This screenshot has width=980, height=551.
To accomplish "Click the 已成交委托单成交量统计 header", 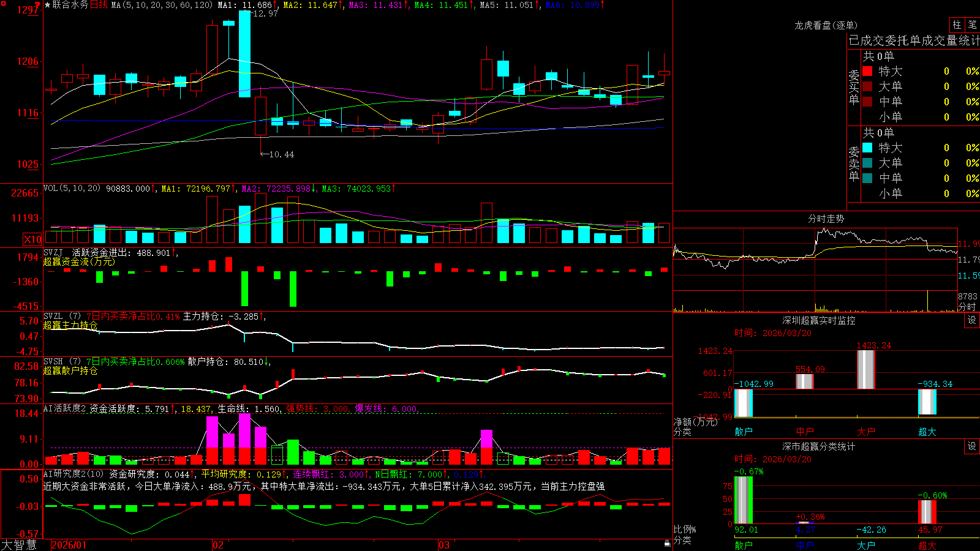I will pos(914,40).
